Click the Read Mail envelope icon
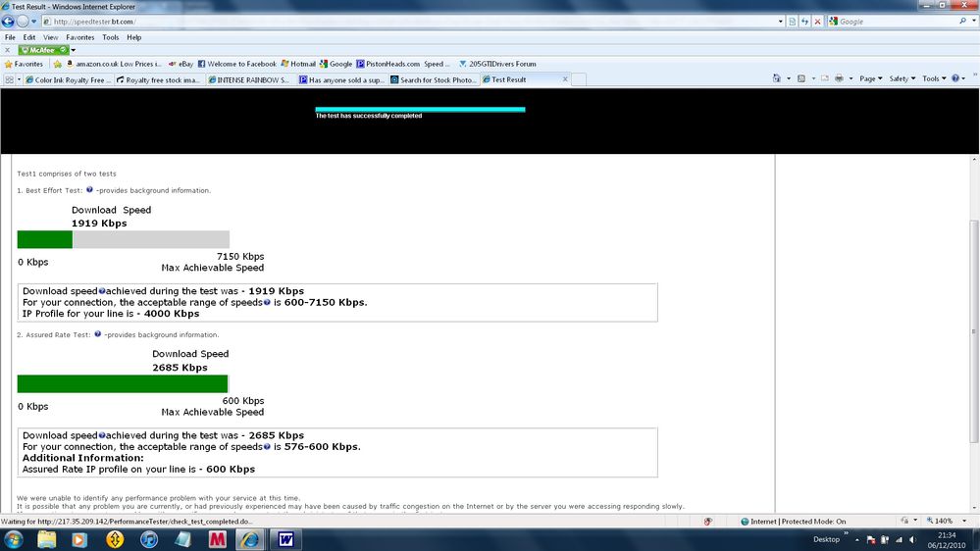 coord(825,78)
